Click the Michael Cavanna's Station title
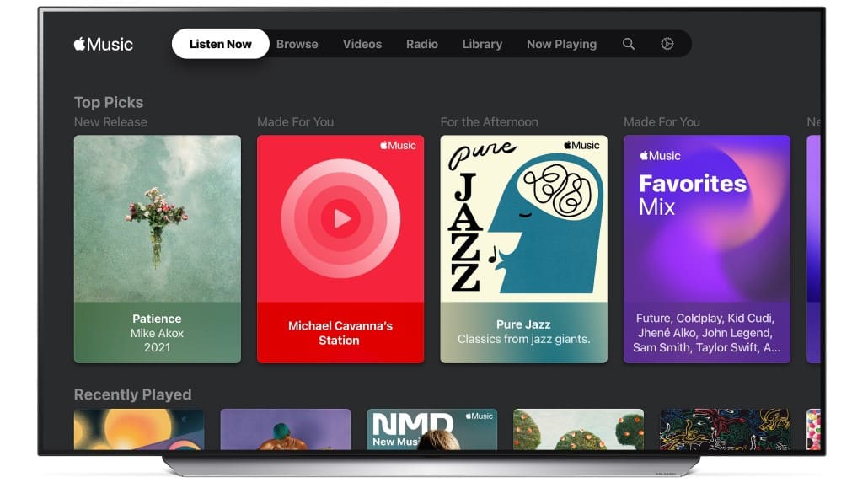 [340, 333]
